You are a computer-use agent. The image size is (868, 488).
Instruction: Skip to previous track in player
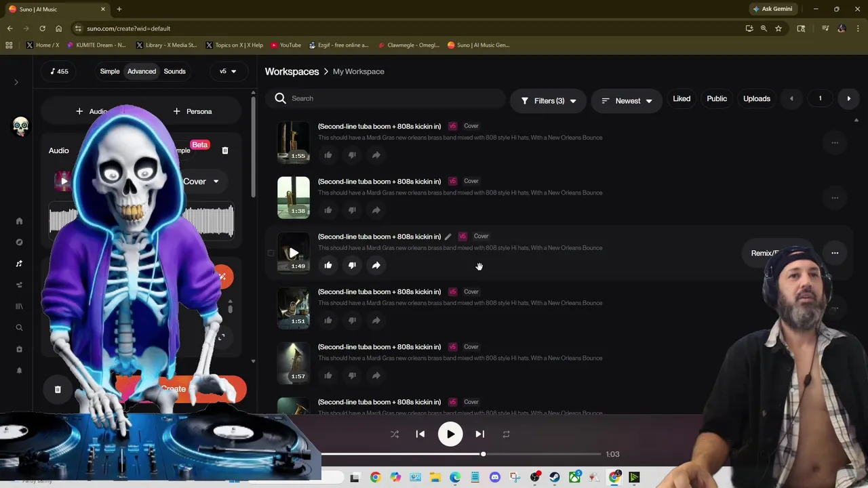[x=420, y=434]
